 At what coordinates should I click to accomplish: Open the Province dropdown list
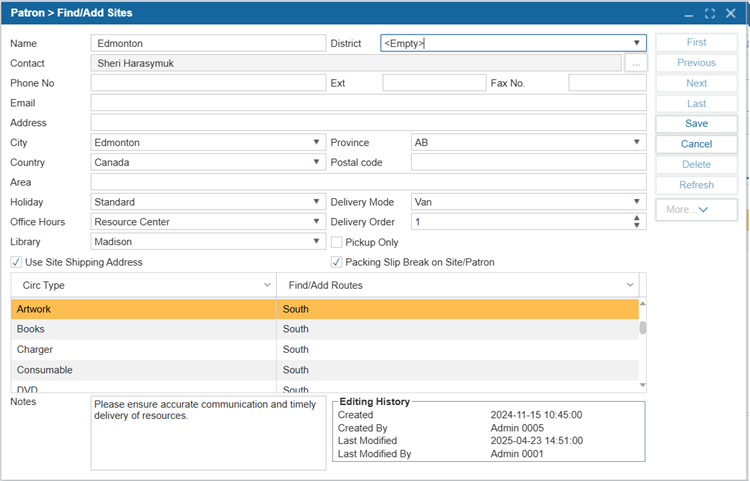[637, 143]
